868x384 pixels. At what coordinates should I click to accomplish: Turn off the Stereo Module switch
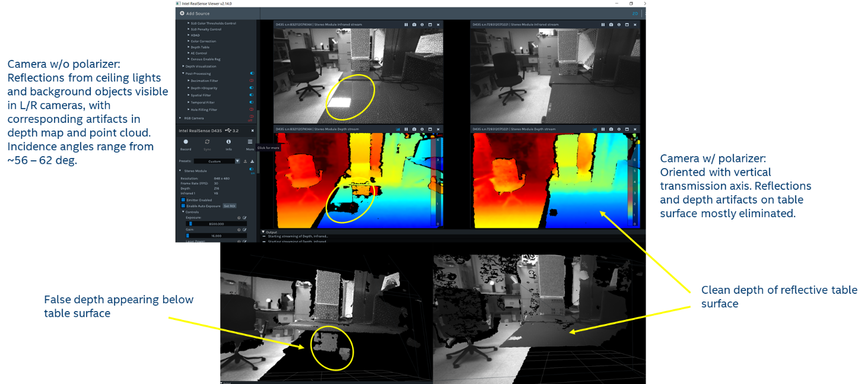point(251,169)
